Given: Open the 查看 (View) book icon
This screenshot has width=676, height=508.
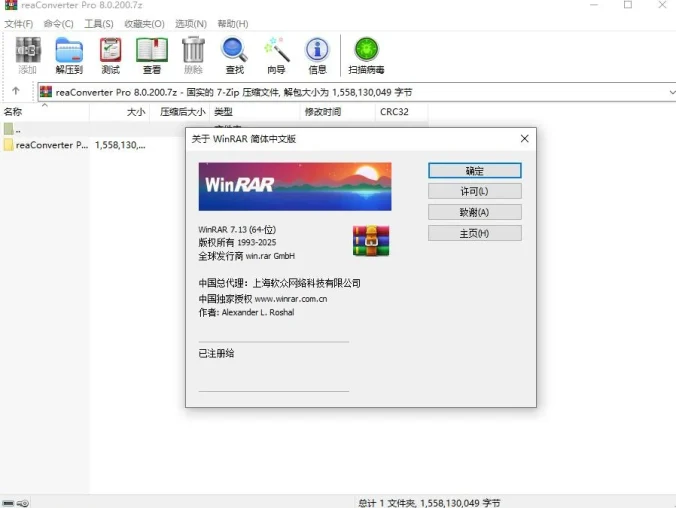Looking at the screenshot, I should pyautogui.click(x=152, y=55).
